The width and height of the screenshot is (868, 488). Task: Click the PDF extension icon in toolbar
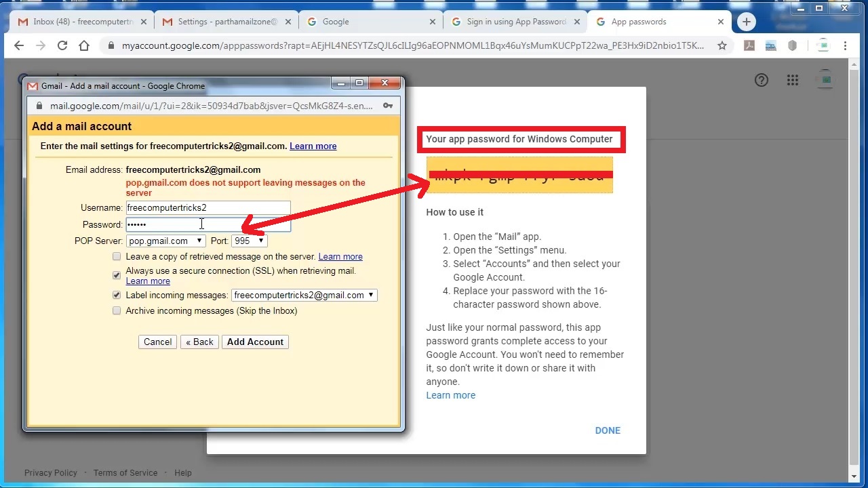coord(749,45)
